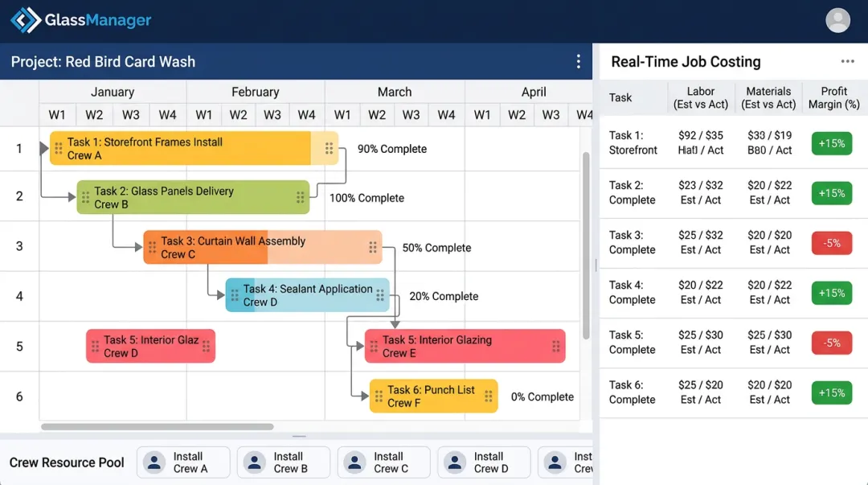Click the Install Crew C resource card
The image size is (868, 485).
coord(383,462)
